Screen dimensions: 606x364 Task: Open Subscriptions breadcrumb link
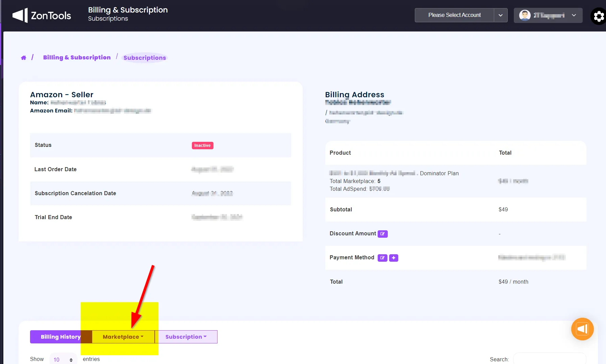145,58
